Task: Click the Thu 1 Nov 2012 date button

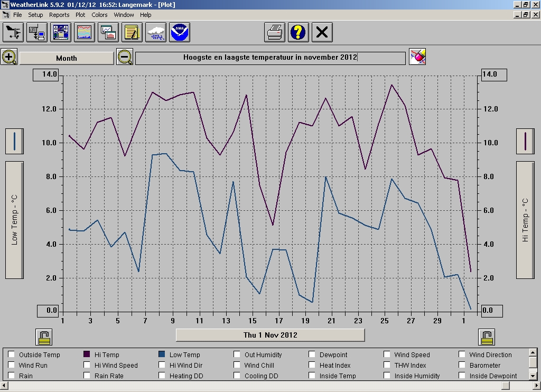Action: point(270,335)
